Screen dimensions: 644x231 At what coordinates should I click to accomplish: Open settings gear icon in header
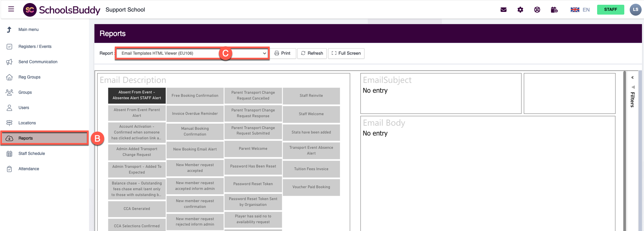[x=520, y=10]
